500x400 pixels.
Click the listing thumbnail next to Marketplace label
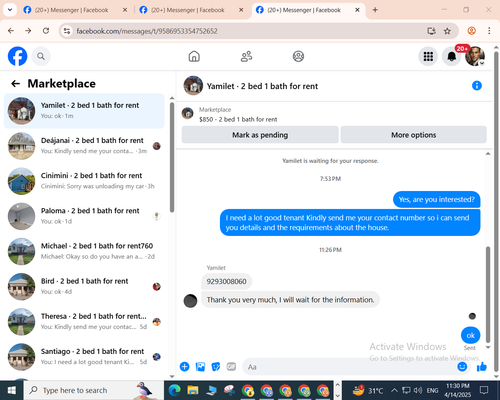point(187,113)
